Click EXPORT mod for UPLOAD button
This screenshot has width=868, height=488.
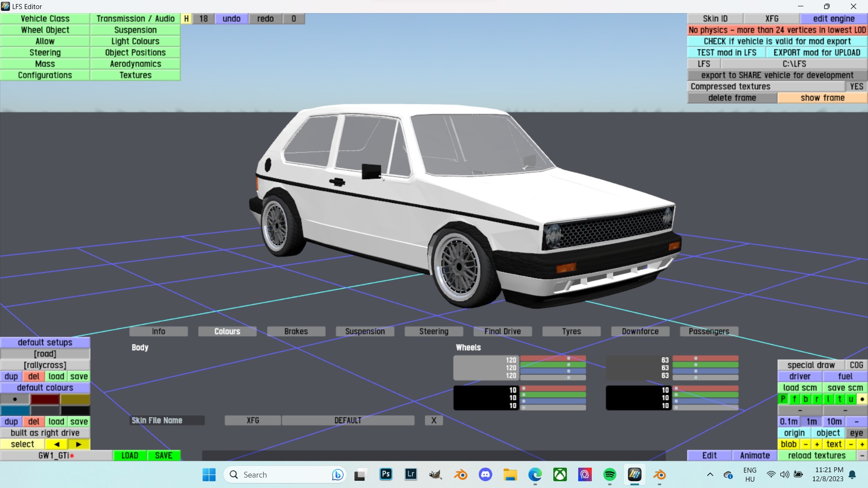[x=816, y=52]
